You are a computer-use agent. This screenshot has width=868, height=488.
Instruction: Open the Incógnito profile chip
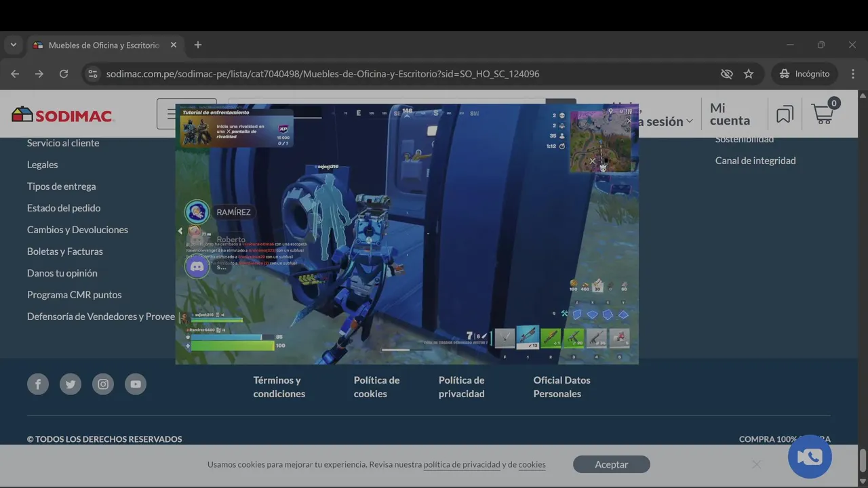click(804, 74)
